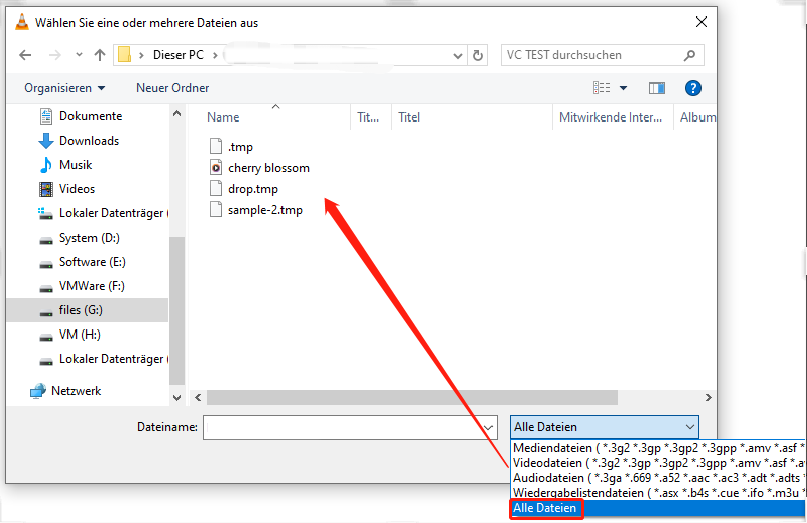Click the sample-2.tmp file icon
This screenshot has width=807, height=523.
pos(216,210)
